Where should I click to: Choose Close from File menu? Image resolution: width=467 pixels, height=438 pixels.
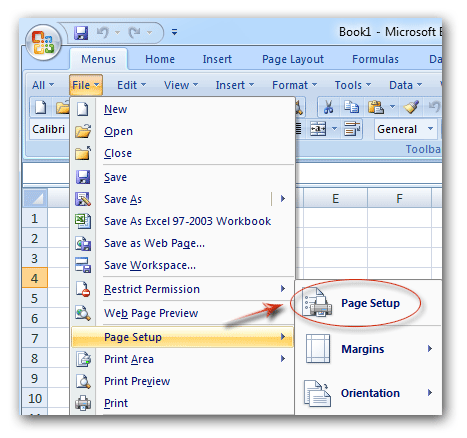coord(182,153)
